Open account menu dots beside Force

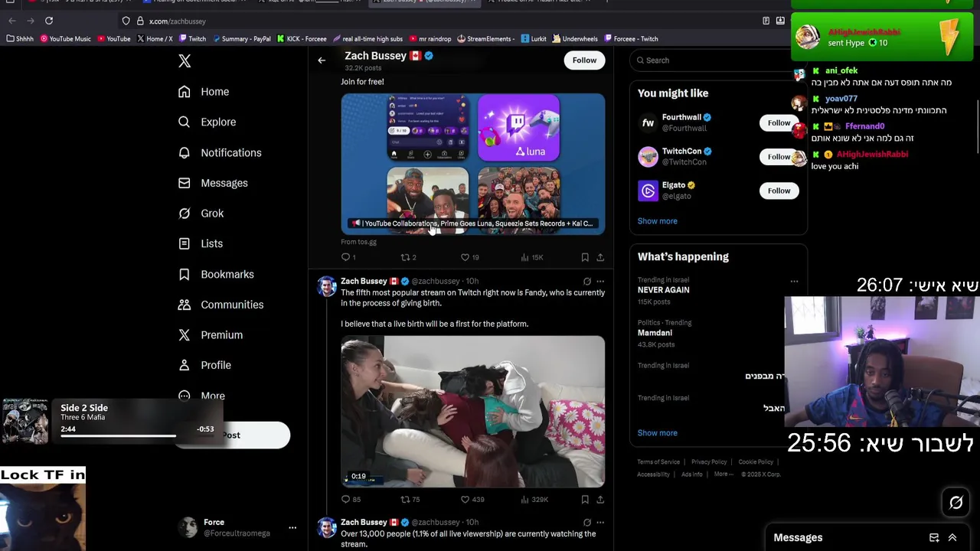pyautogui.click(x=292, y=527)
